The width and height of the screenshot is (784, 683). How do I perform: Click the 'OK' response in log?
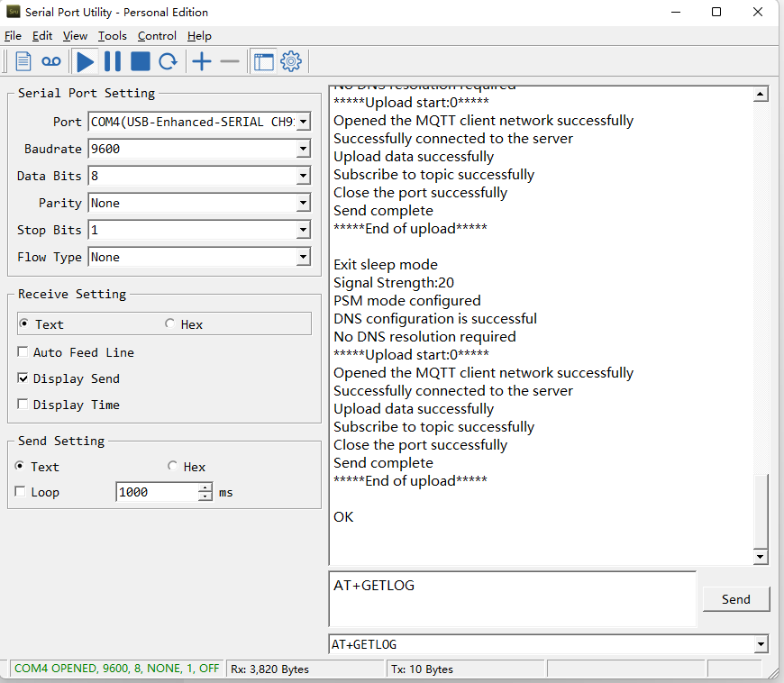click(343, 516)
